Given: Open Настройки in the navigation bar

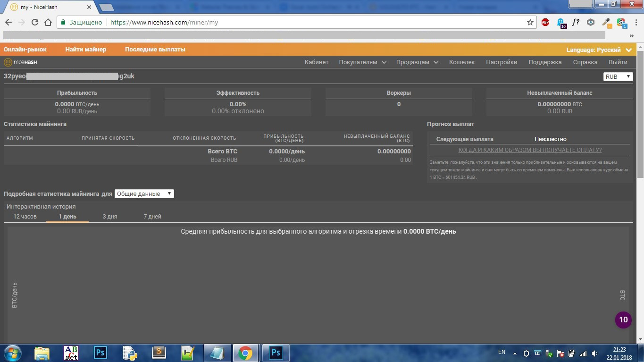Looking at the screenshot, I should (502, 62).
